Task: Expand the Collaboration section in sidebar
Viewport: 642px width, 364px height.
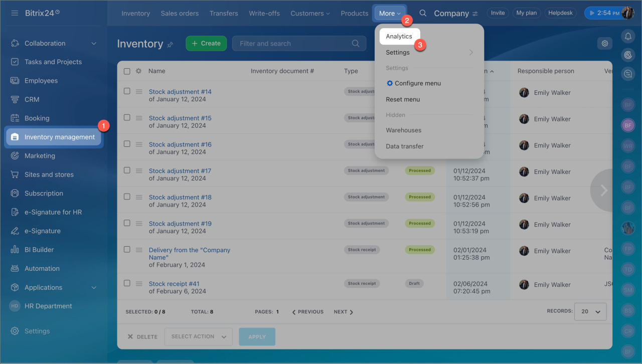Action: coord(94,44)
